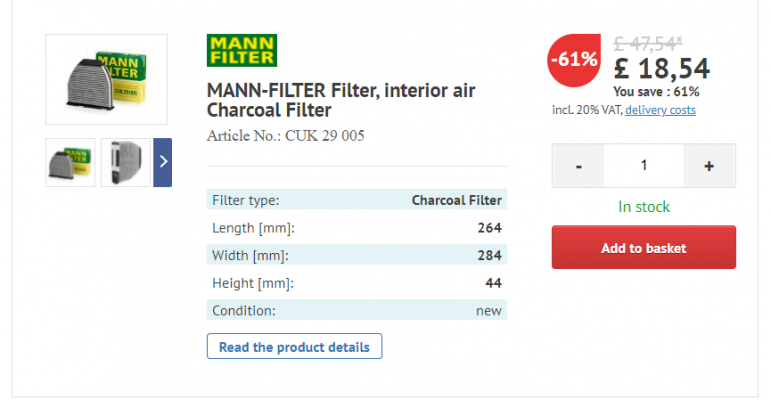Click the MANN-FILTER interior air filter title
This screenshot has height=400, width=771.
point(340,100)
